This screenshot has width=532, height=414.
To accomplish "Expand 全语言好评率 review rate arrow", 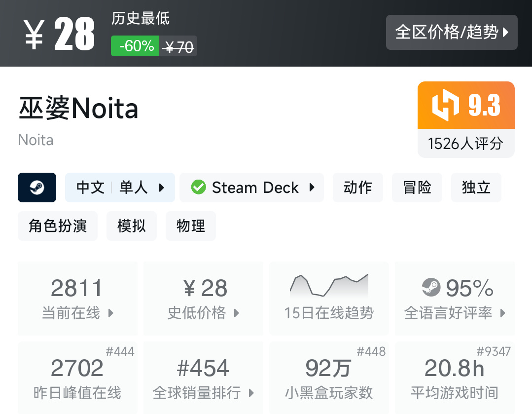I will click(x=503, y=313).
